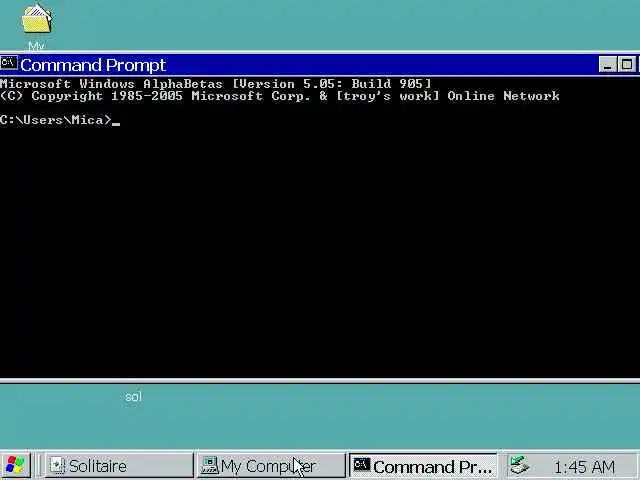Switch to Solitaire in the taskbar
640x480 pixels.
point(118,466)
